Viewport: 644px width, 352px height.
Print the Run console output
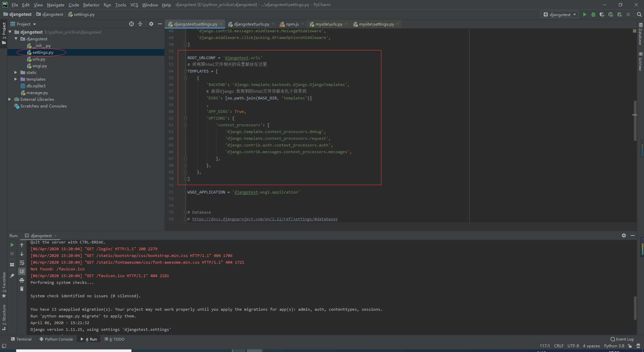(x=22, y=280)
